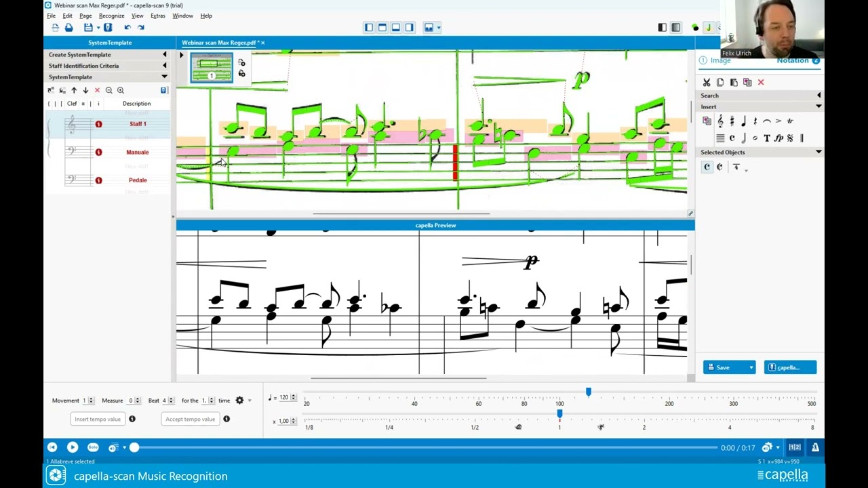Expand the page thumbnail strip arrow
This screenshot has height=488, width=868.
point(181,56)
